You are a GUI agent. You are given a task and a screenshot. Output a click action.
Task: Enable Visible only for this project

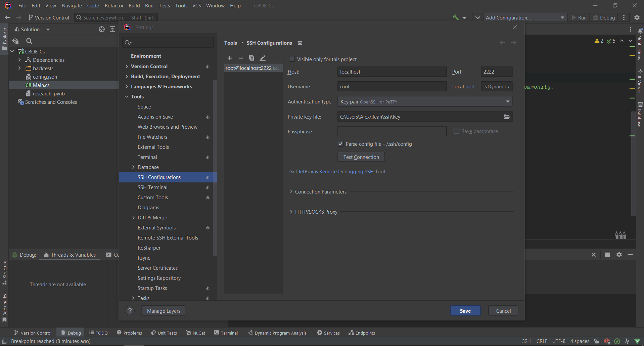point(292,59)
